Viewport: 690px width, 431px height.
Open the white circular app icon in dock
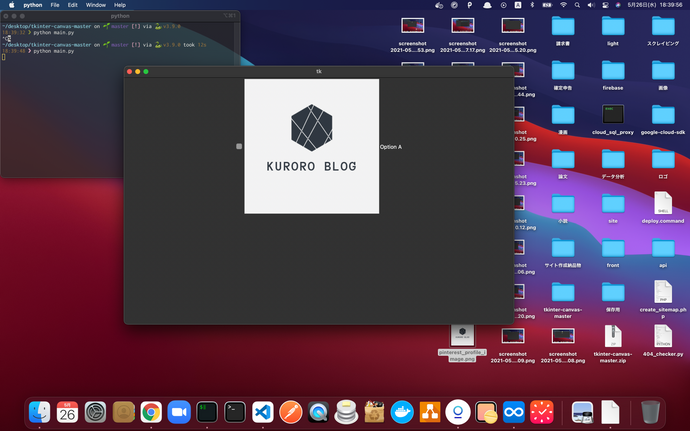(x=458, y=413)
